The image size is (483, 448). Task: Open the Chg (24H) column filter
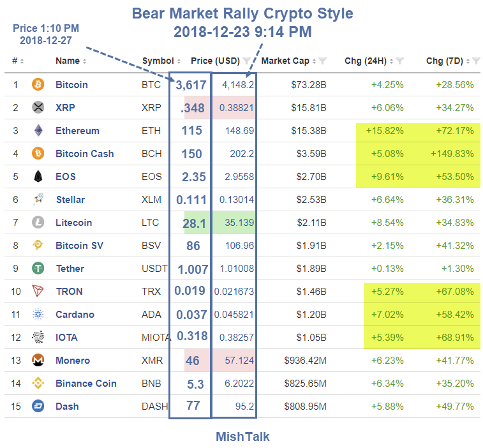399,61
